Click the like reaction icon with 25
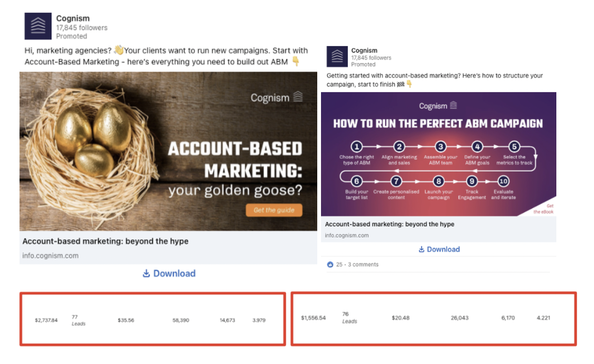Viewport: 594px width, 364px height. (x=330, y=265)
